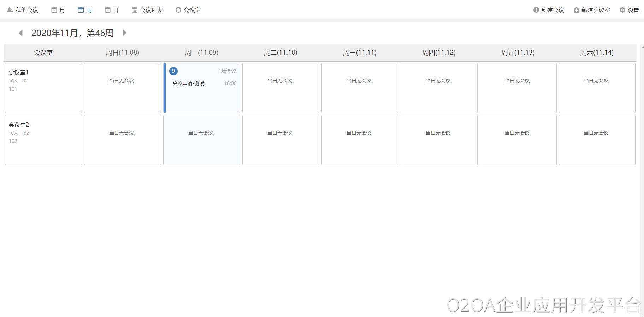This screenshot has width=644, height=317.
Task: Switch to month view calendar icon
Action: click(54, 10)
